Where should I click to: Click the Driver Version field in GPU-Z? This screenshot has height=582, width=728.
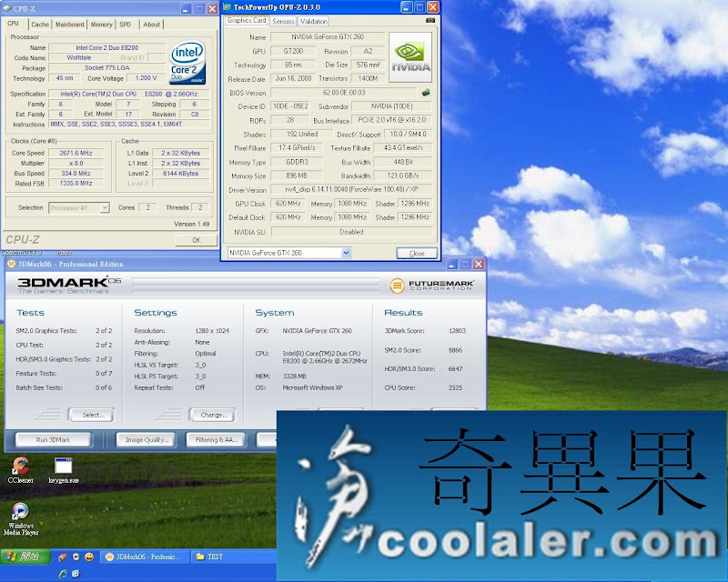[x=351, y=189]
